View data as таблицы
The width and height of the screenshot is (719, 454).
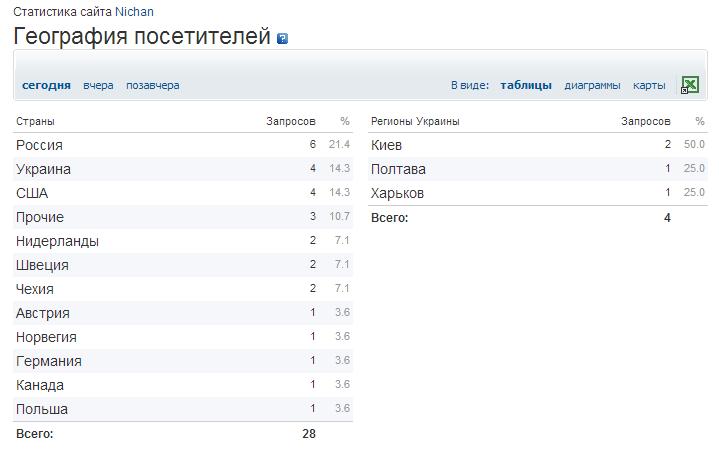click(526, 85)
